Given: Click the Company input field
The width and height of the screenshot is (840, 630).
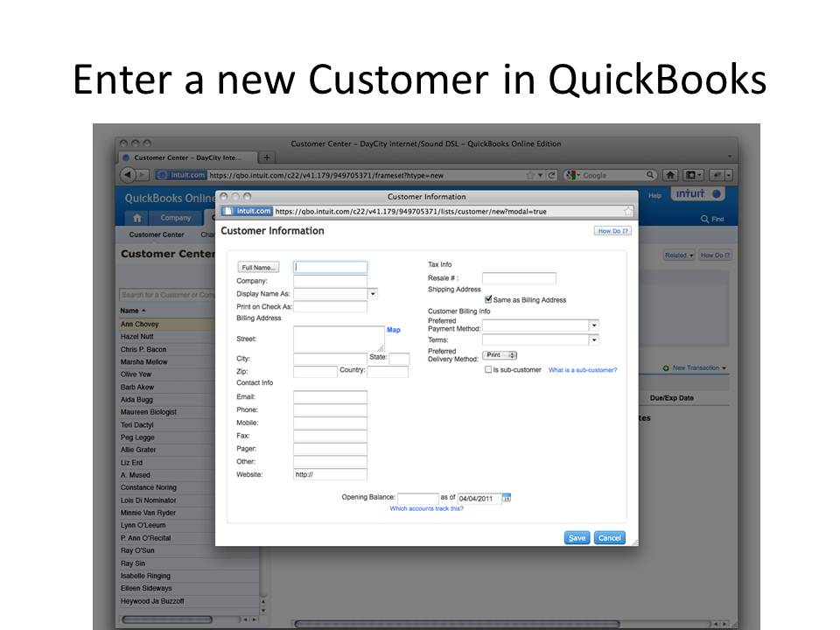Looking at the screenshot, I should click(x=330, y=281).
